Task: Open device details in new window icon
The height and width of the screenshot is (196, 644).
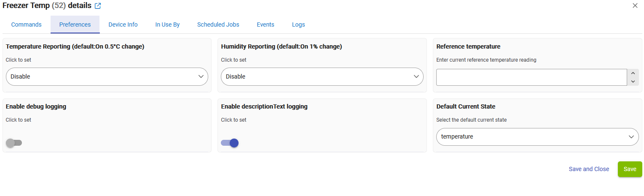Action: 98,6
